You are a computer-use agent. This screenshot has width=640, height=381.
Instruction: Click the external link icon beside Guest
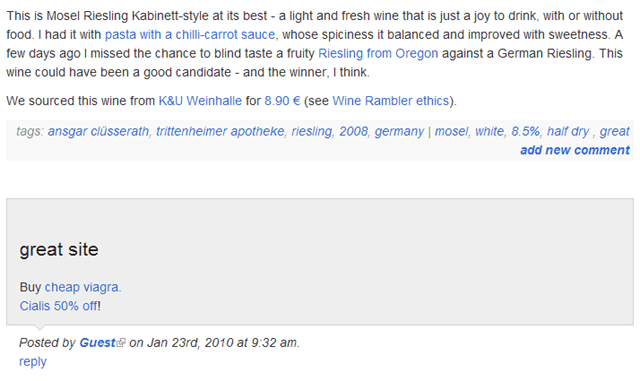tap(121, 343)
